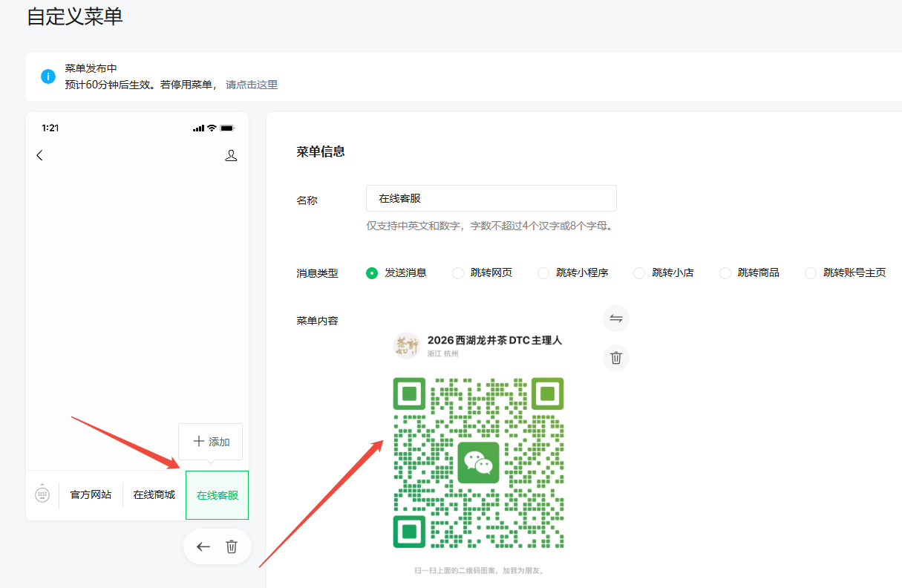Viewport: 902px width, 588px height.
Task: Click the left arrow move-menu icon
Action: point(203,547)
